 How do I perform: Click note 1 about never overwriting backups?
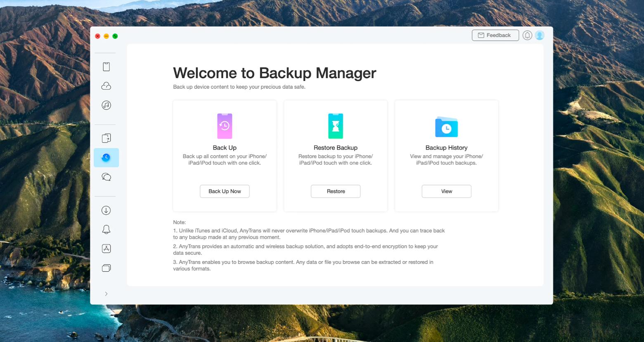(309, 234)
